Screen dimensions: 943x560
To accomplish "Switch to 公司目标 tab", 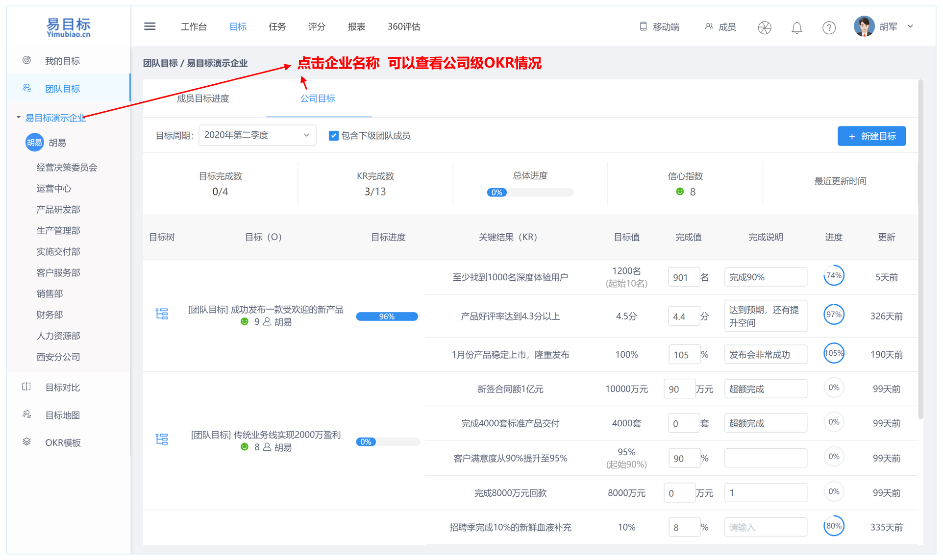I will [x=318, y=98].
